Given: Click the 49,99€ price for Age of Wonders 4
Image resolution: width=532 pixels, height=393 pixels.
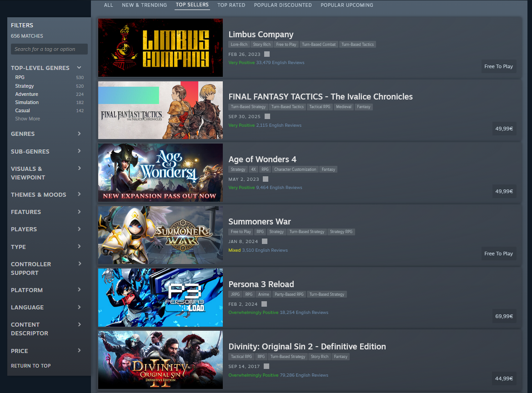Looking at the screenshot, I should [504, 191].
